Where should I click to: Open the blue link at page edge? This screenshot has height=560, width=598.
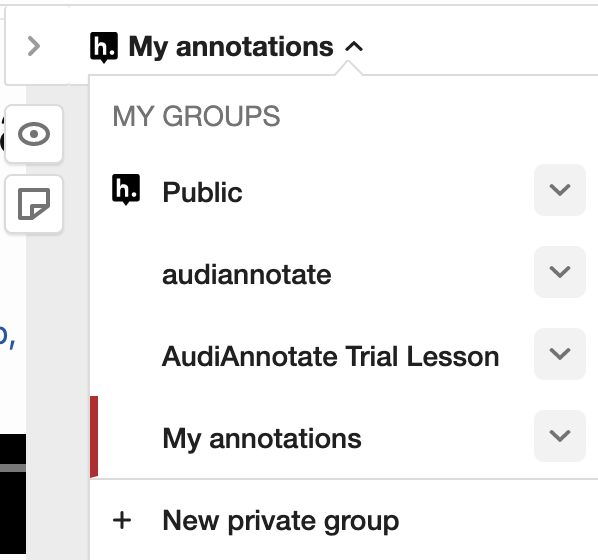[x=7, y=337]
